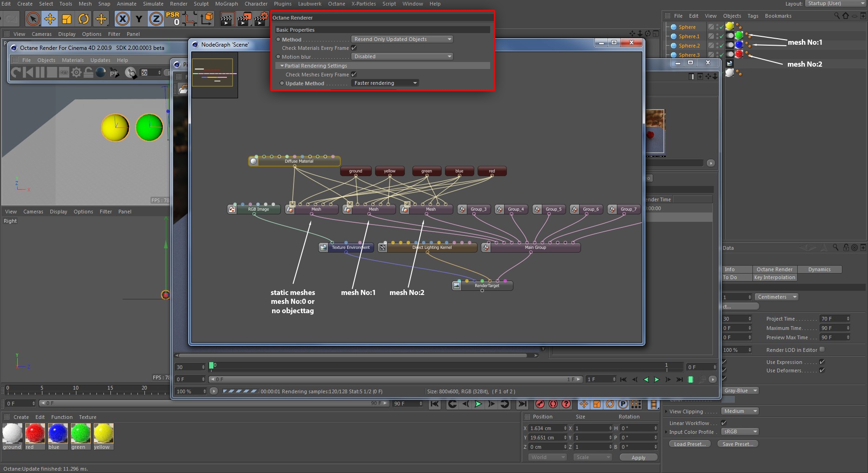The width and height of the screenshot is (868, 473).
Task: Click the Render View clapperboard icon
Action: [227, 19]
